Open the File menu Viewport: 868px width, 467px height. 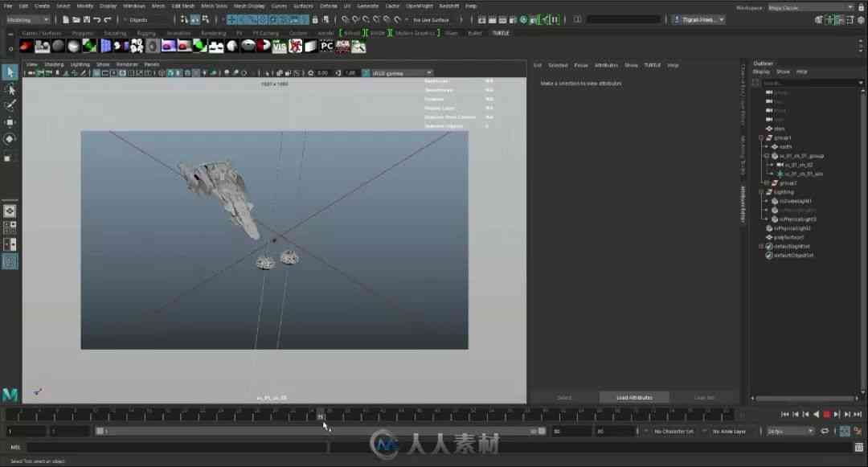(8, 6)
